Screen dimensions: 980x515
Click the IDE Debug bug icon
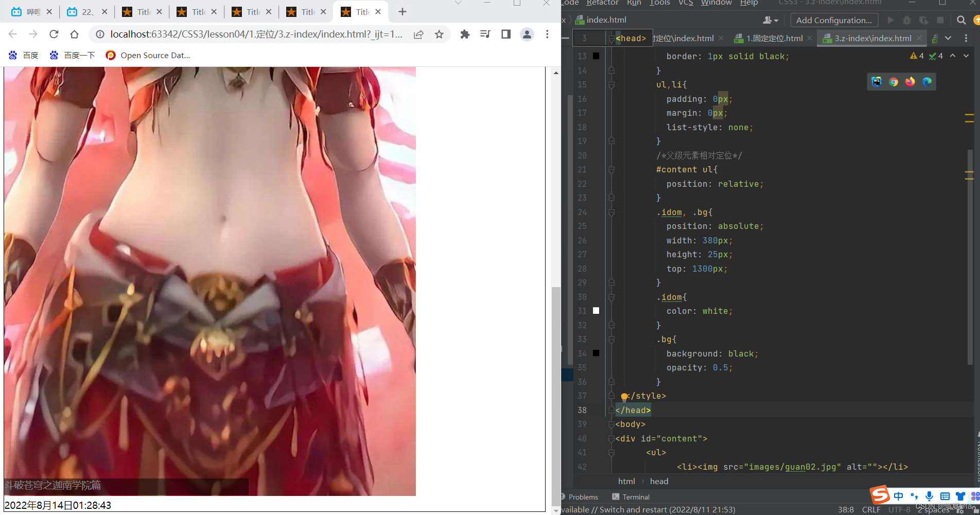[907, 20]
